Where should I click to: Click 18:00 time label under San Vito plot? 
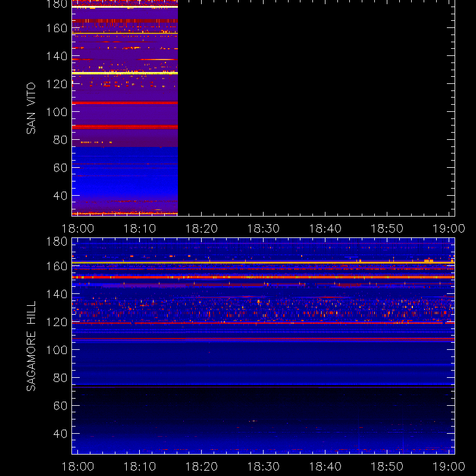pos(78,228)
